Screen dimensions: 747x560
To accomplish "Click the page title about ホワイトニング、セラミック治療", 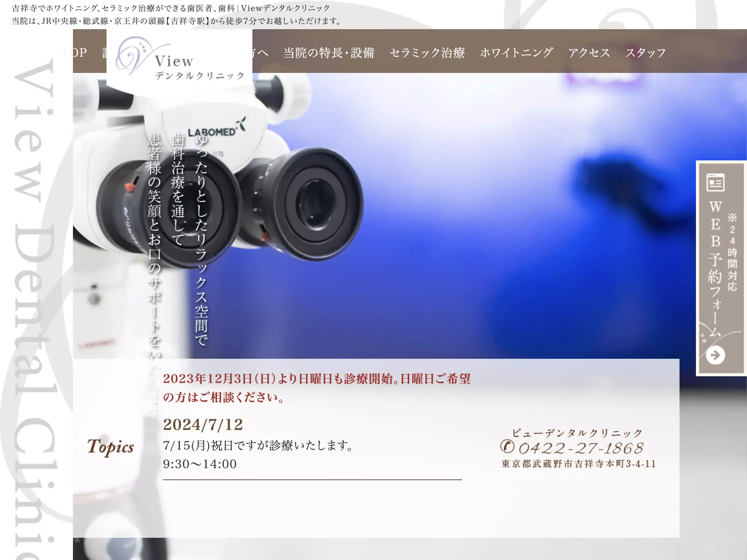I will point(171,8).
